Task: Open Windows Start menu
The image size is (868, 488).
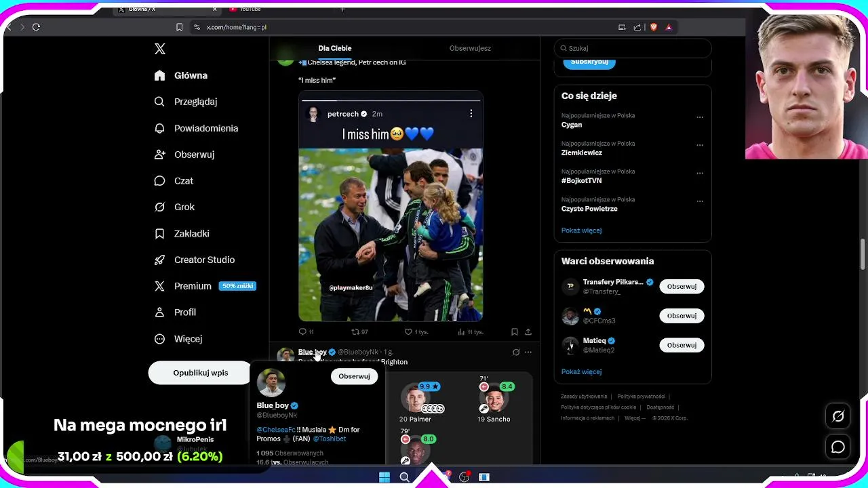Action: pyautogui.click(x=384, y=477)
